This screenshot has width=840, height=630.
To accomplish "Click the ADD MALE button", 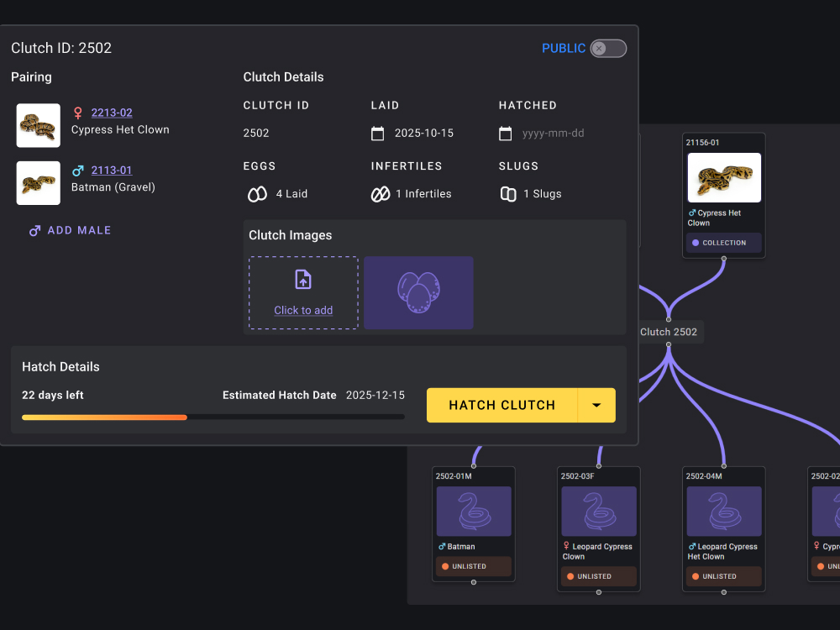I will tap(71, 230).
